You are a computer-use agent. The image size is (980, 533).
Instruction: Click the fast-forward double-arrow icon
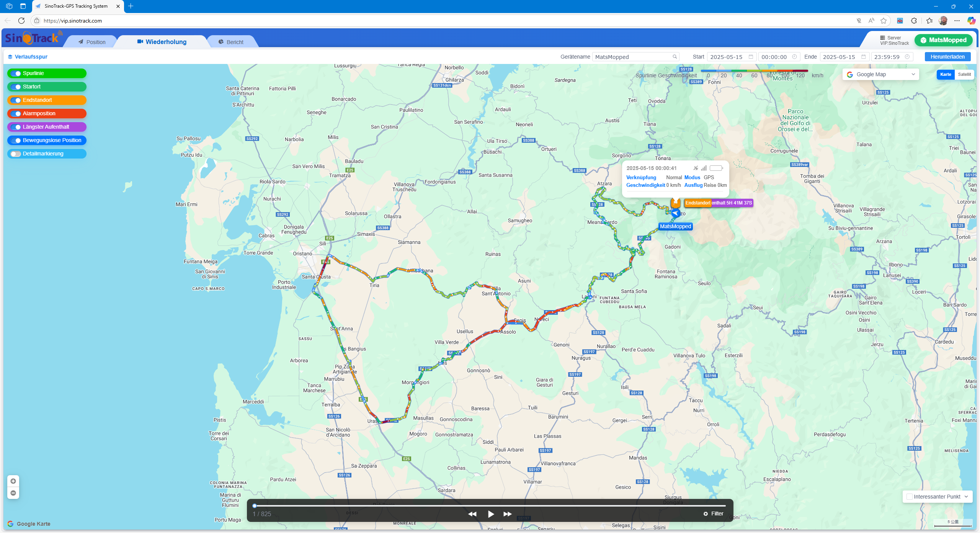point(508,514)
